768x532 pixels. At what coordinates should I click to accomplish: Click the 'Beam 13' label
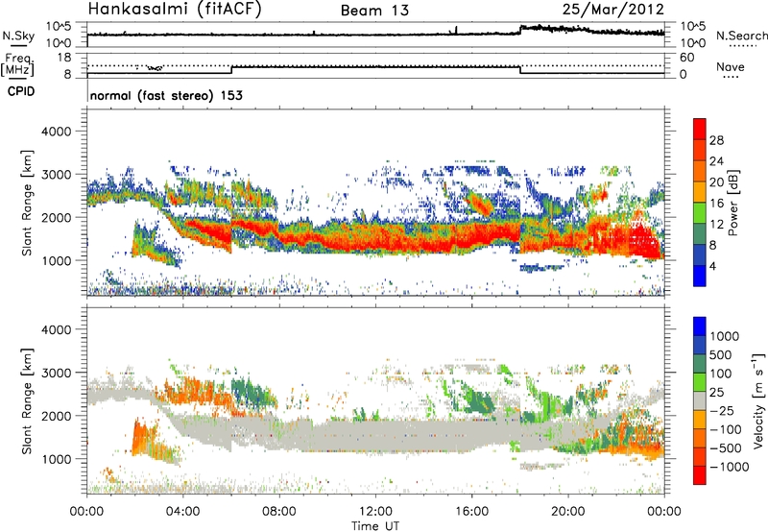[374, 11]
